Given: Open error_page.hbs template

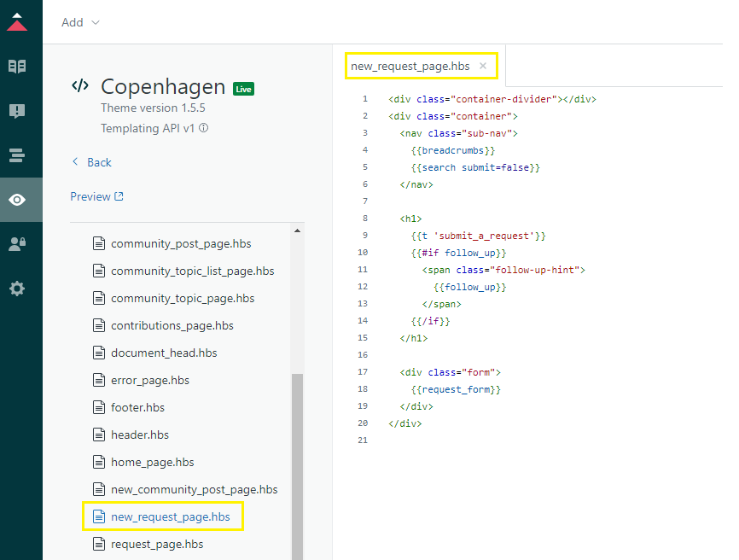Looking at the screenshot, I should [x=150, y=380].
